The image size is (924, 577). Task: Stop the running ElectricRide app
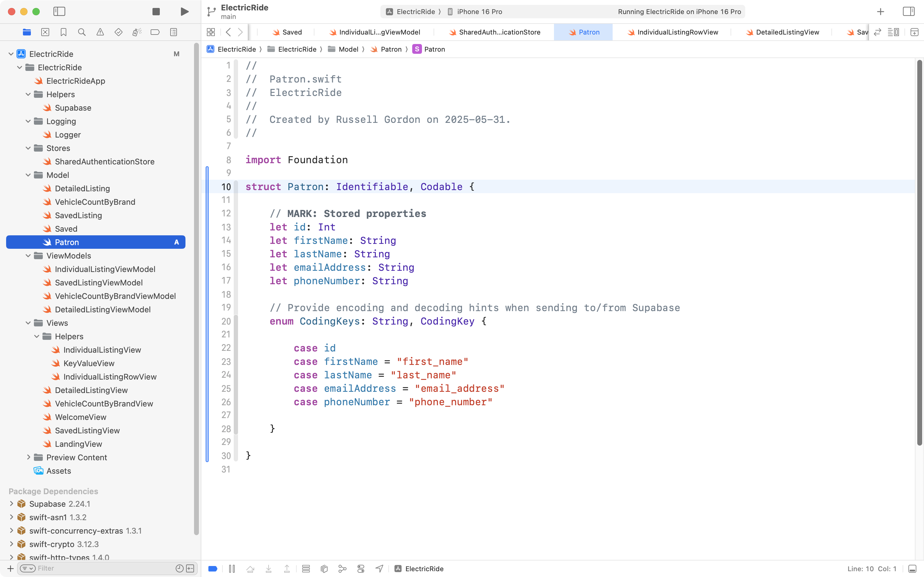click(x=156, y=11)
